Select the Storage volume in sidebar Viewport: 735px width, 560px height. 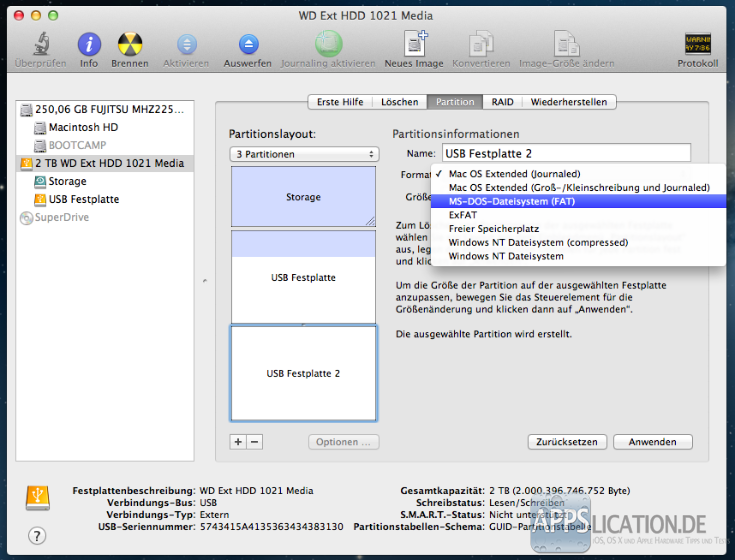[105, 181]
